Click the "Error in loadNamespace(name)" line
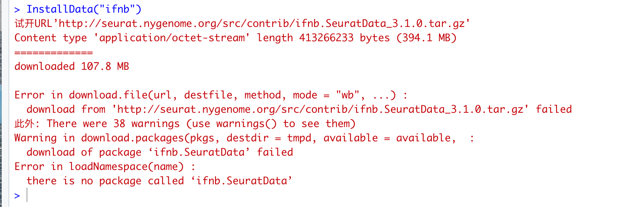Screen dimensions: 644x207 click(105, 167)
